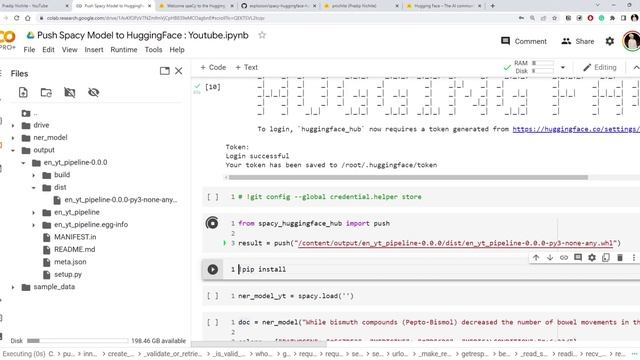Open the huggingface.co settings link in output
The image size is (640, 360).
[576, 129]
